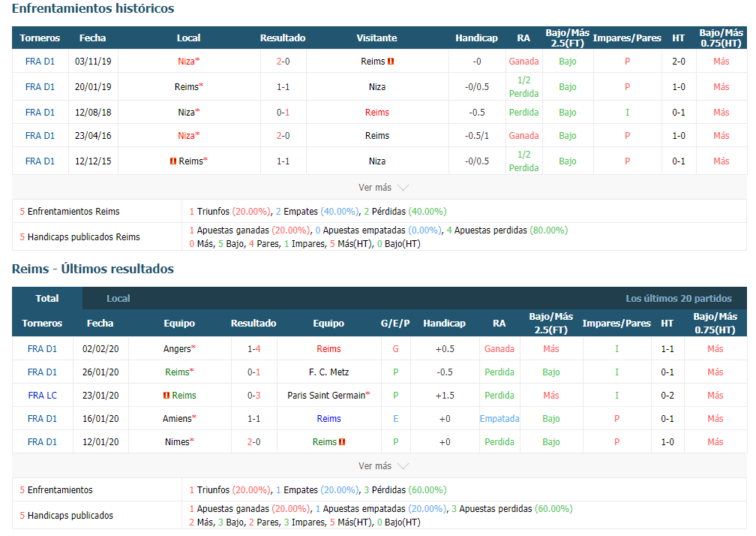The width and height of the screenshot is (756, 536).
Task: Click 'Empatada' RA cell for Amiens match
Action: pyautogui.click(x=499, y=419)
